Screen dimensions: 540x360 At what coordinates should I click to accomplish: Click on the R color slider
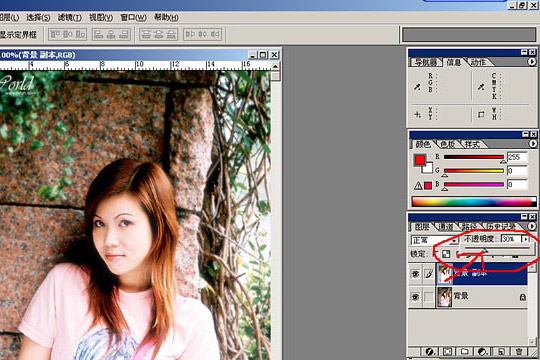pos(474,157)
